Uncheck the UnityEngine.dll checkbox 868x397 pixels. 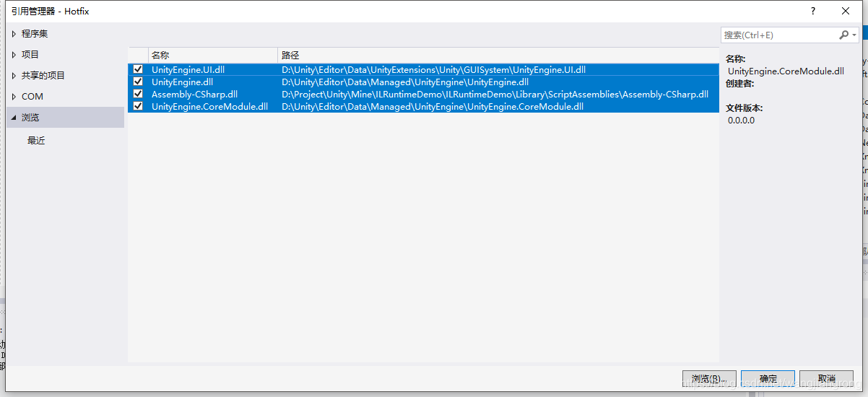coord(138,82)
